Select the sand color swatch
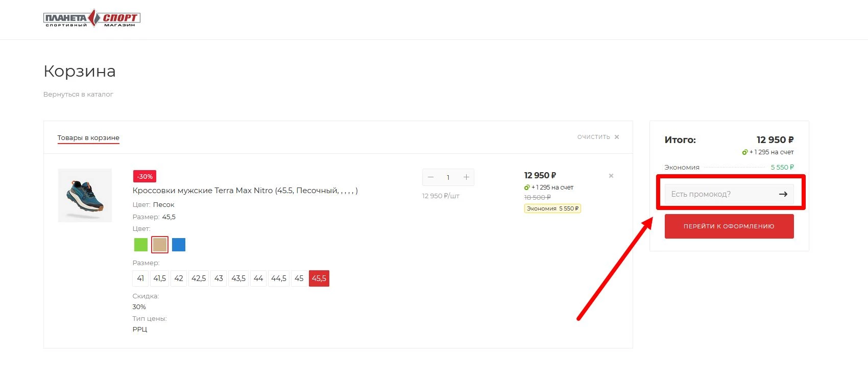This screenshot has width=868, height=375. 160,245
